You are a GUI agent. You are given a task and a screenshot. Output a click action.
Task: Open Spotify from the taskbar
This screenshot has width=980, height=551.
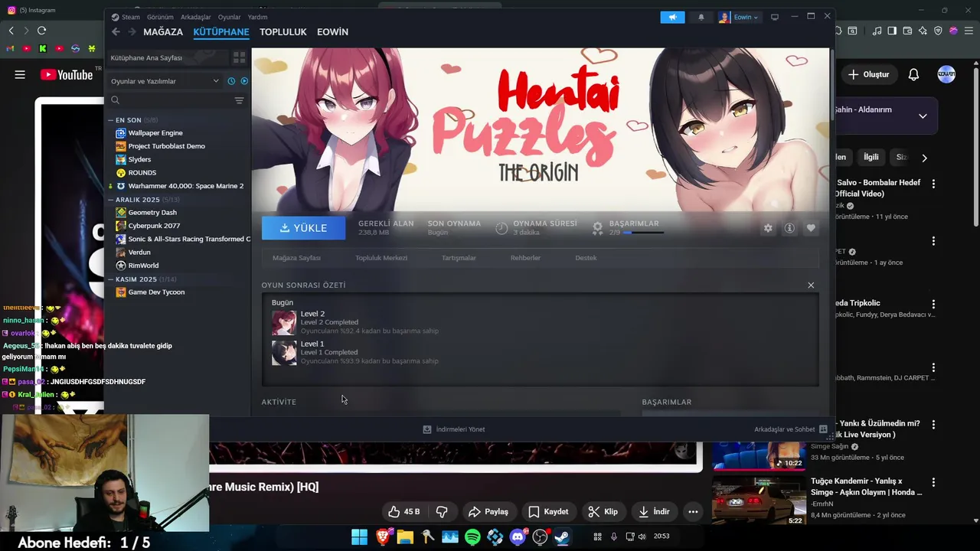click(472, 537)
